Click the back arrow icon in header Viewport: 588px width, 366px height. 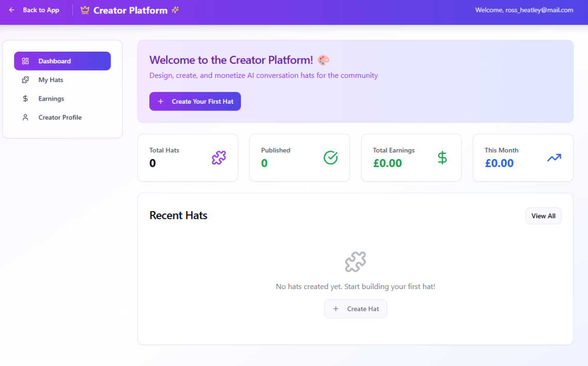(11, 10)
